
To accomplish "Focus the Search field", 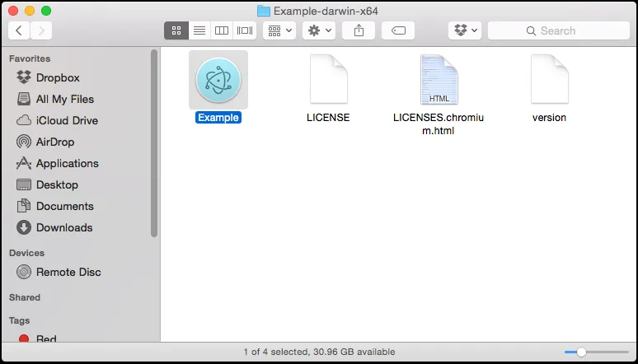I will pos(559,30).
